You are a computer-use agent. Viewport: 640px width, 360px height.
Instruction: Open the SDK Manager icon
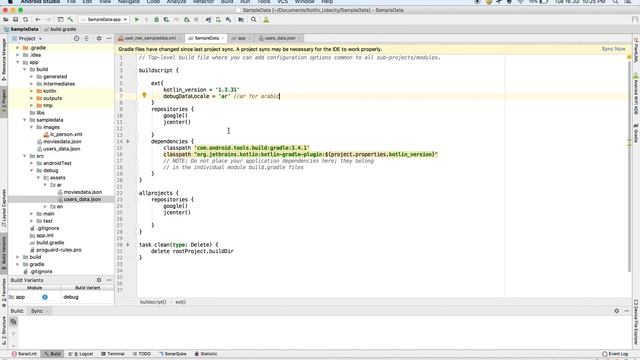tap(228, 19)
